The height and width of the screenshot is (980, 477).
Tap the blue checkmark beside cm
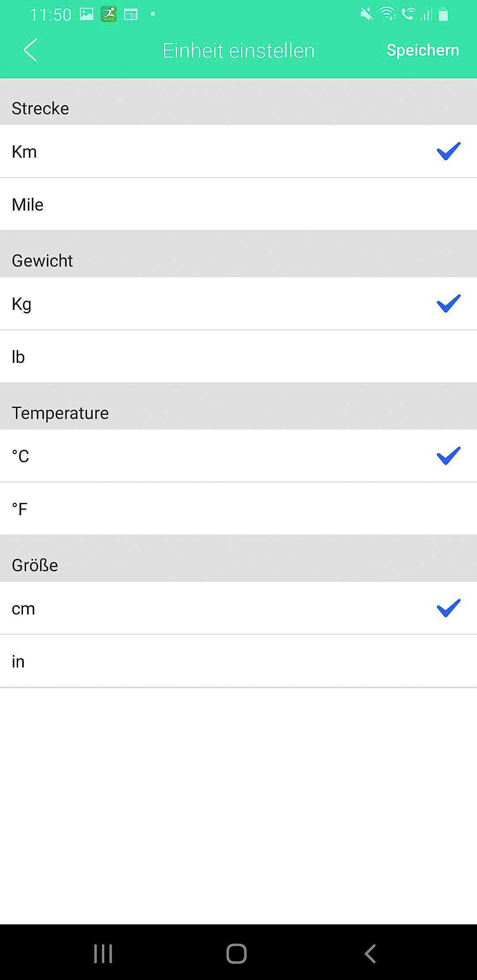pyautogui.click(x=448, y=608)
